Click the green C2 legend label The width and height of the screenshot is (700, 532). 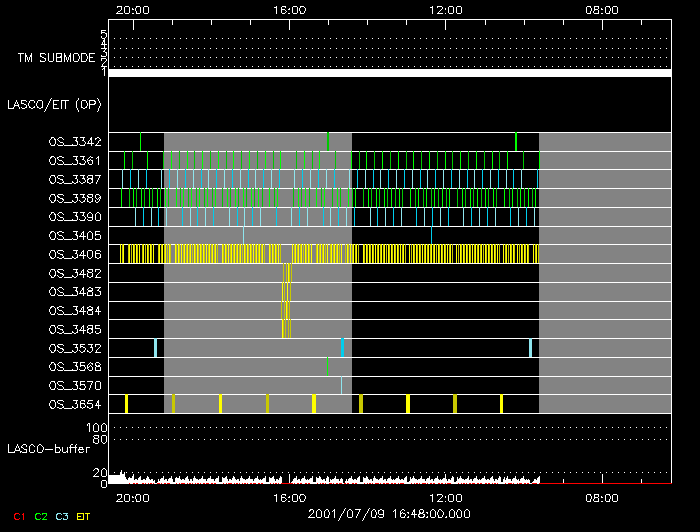(x=41, y=517)
